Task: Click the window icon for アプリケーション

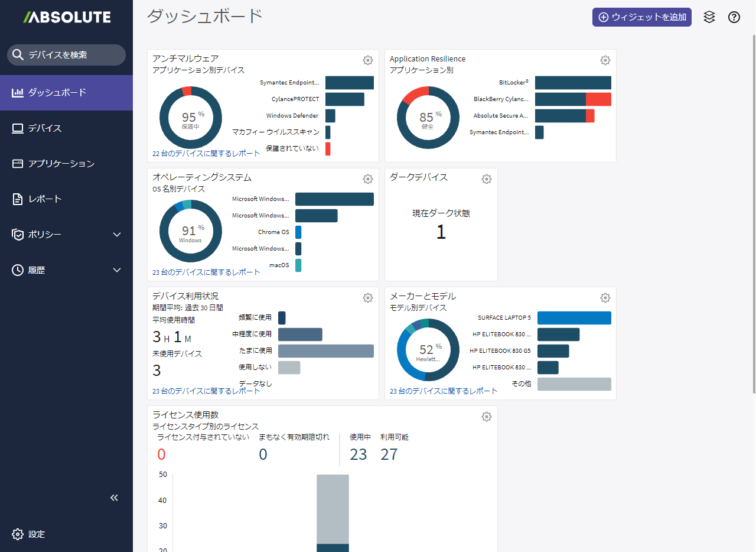Action: coord(18,164)
